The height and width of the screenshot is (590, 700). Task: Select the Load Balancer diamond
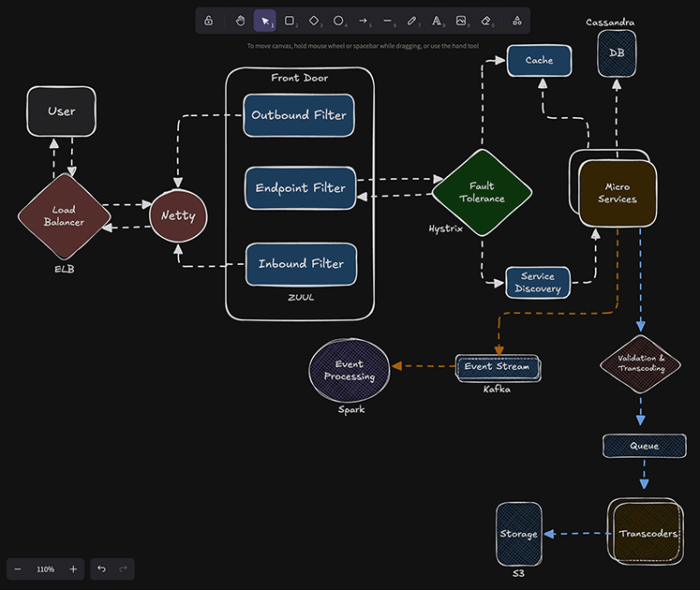click(64, 216)
